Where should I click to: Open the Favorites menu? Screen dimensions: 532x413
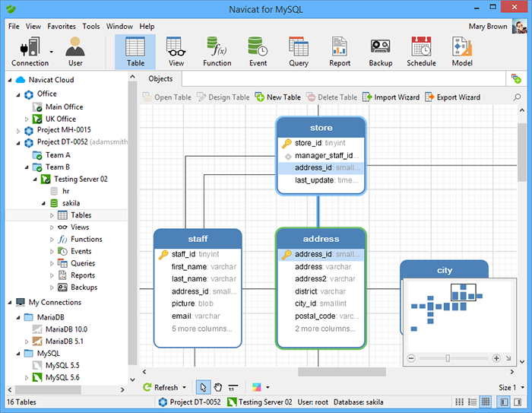[x=62, y=27]
